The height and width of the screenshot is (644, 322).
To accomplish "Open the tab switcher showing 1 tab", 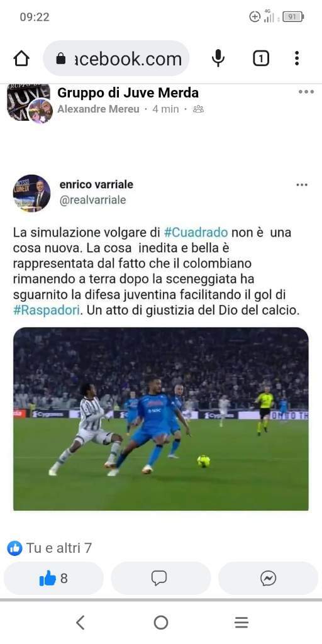I will [x=261, y=58].
